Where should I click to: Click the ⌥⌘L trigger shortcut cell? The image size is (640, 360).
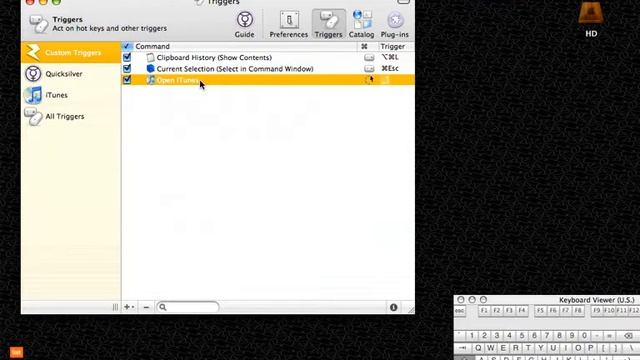point(390,57)
